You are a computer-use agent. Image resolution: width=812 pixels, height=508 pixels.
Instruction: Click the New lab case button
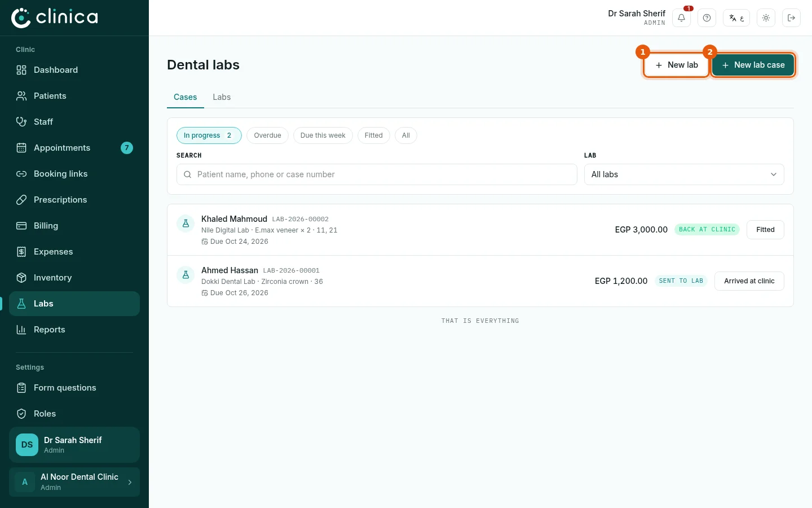point(753,65)
